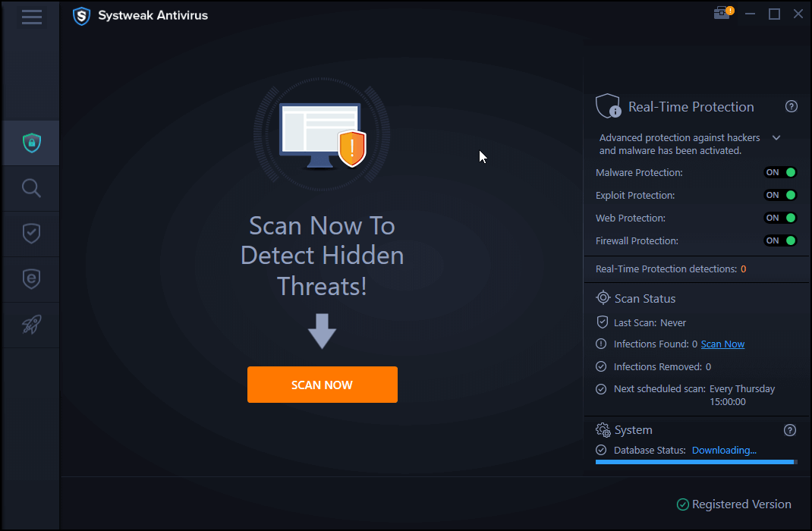Turn off Firewall Protection

780,240
